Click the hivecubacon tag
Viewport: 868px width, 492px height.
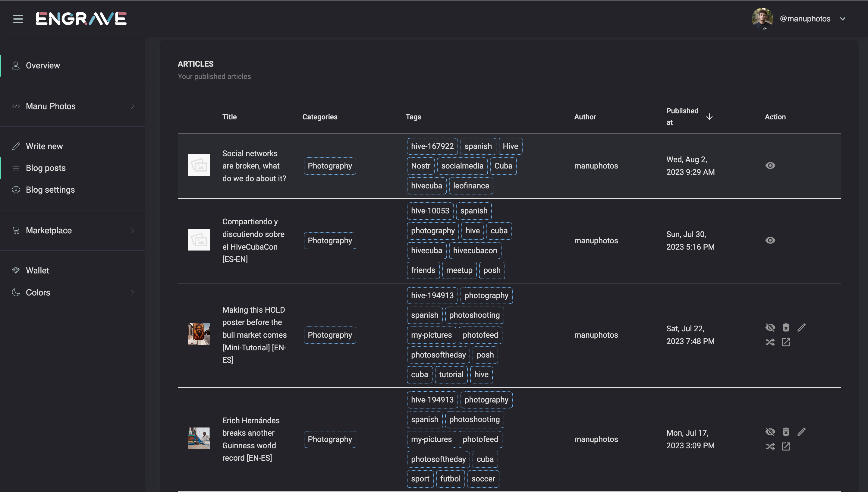[x=475, y=251]
